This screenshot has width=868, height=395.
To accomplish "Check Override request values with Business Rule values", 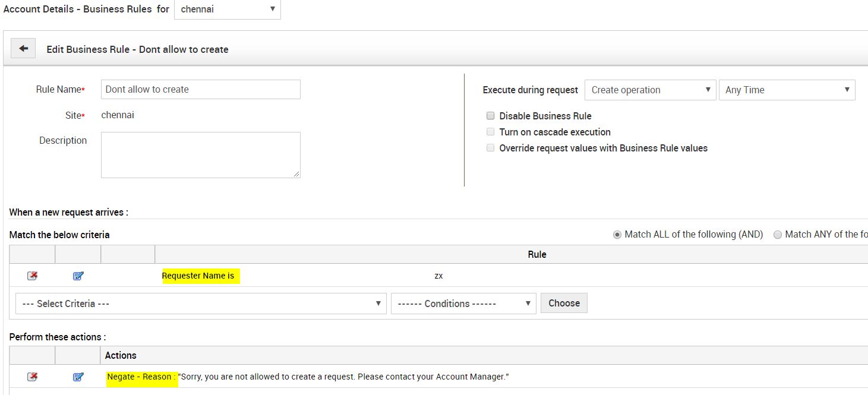I will (490, 148).
